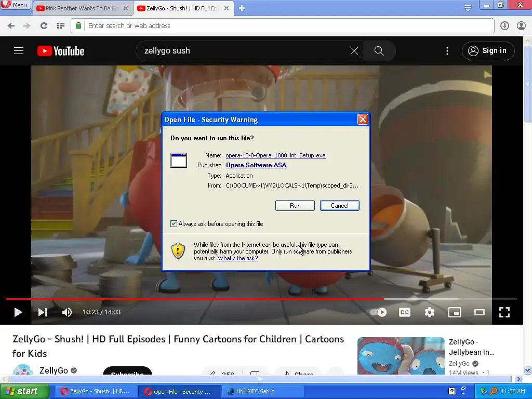This screenshot has height=399, width=532.
Task: Toggle closed captions CC
Action: tap(404, 312)
